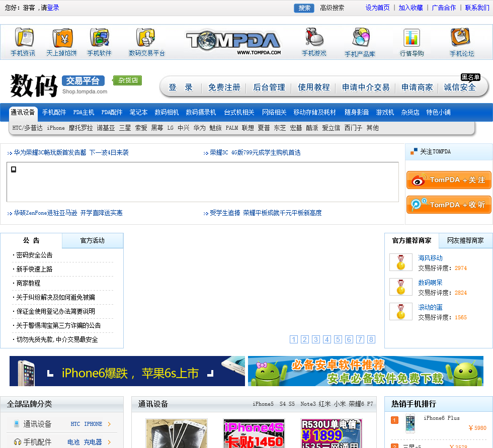Open the 必备安卓软件推荐 banner
Image resolution: width=493 pixels, height=448 pixels.
pyautogui.click(x=366, y=371)
